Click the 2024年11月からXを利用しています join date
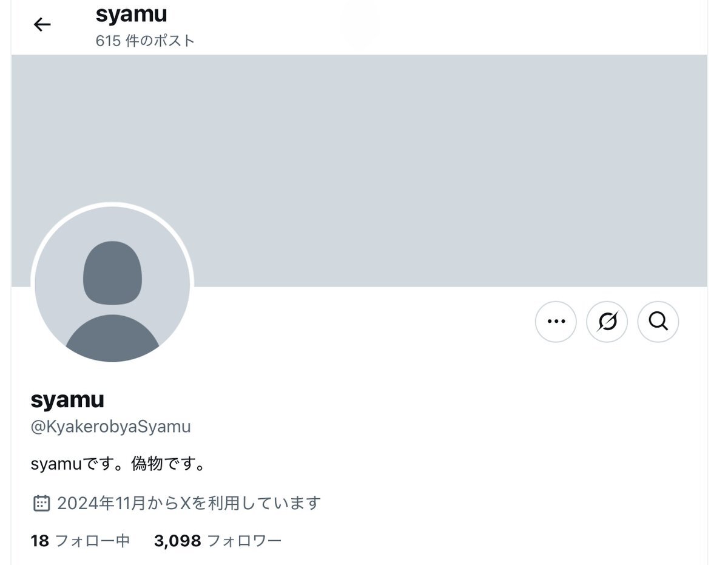This screenshot has height=565, width=728. (189, 503)
